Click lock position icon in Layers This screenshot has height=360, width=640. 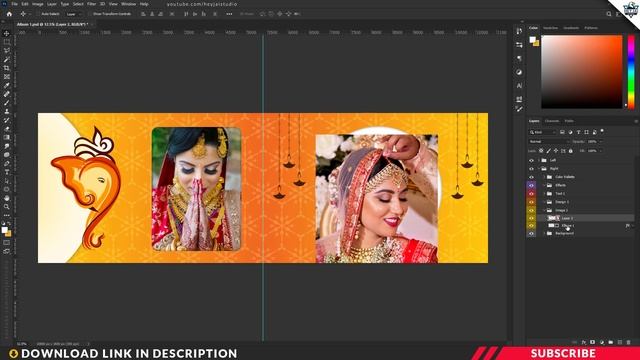tap(556, 151)
